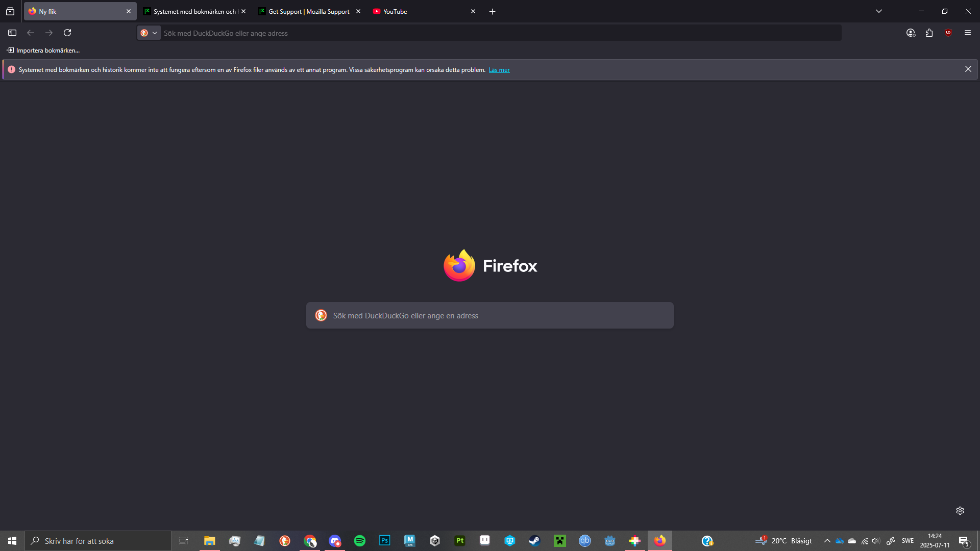The width and height of the screenshot is (980, 551).
Task: Open Task View in the taskbar
Action: [x=184, y=541]
